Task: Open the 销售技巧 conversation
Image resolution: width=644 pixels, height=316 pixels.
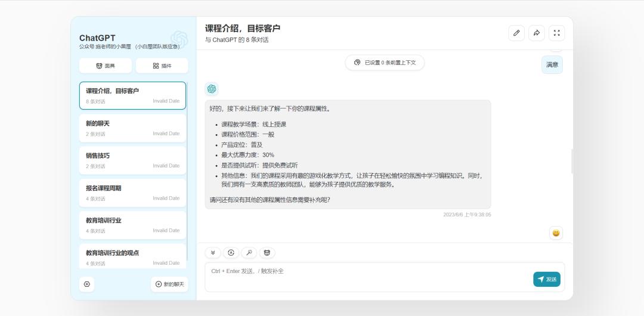Action: tap(132, 160)
